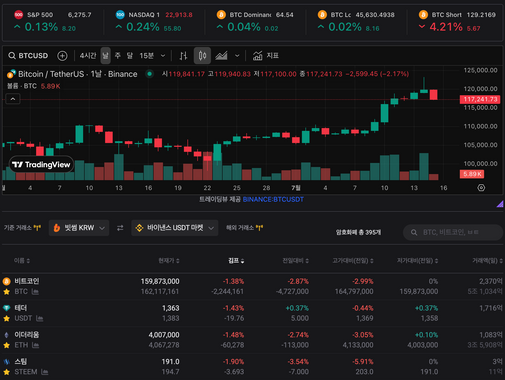505x380 pixels.
Task: Toggle the STEEM favorite star
Action: point(6,372)
